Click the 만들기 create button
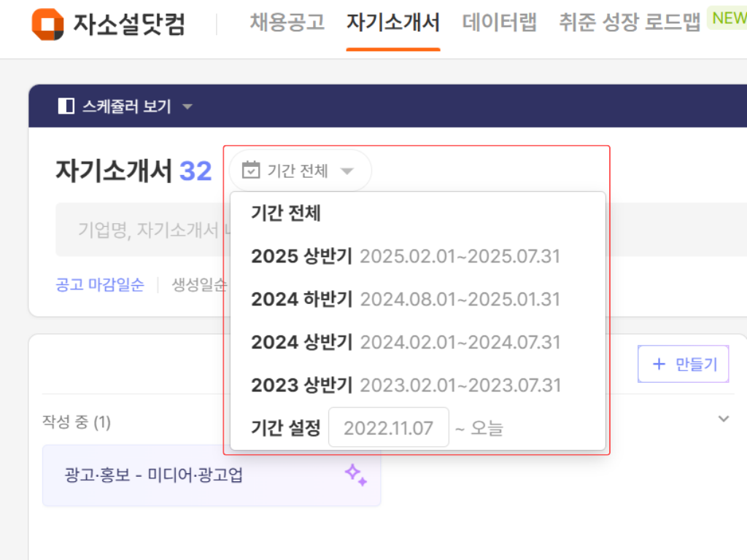Screen dimensions: 747x560 point(683,363)
